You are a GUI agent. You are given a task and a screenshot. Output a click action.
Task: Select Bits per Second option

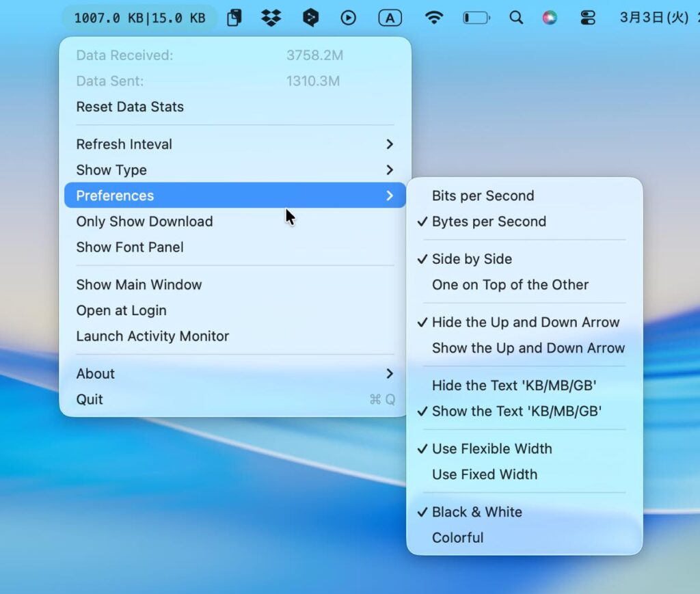[483, 195]
